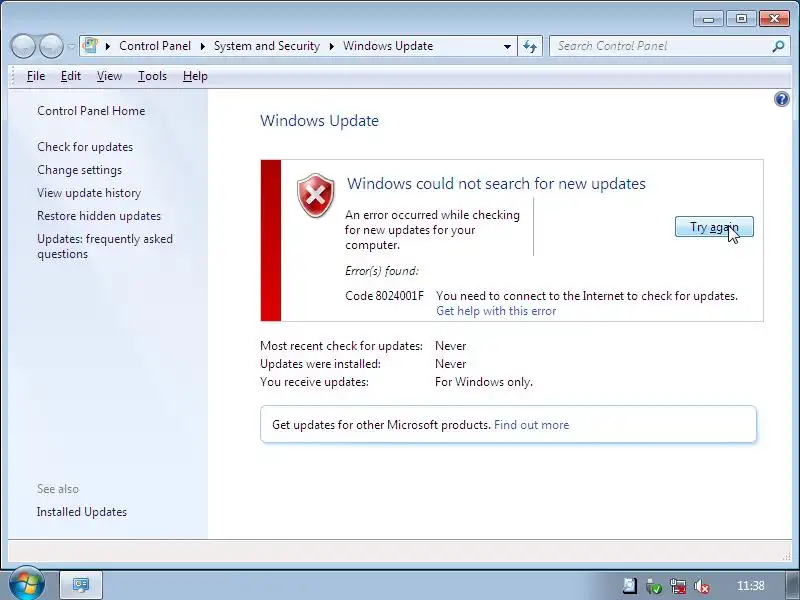Go to Control Panel Home

coord(91,111)
